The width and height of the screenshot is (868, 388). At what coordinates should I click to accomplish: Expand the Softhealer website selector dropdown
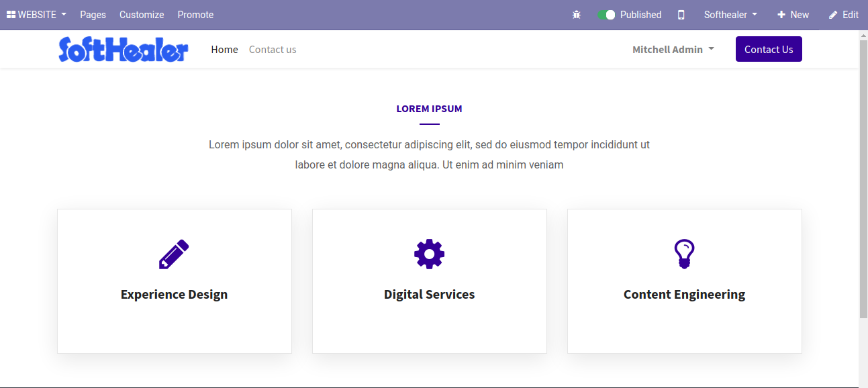click(730, 15)
